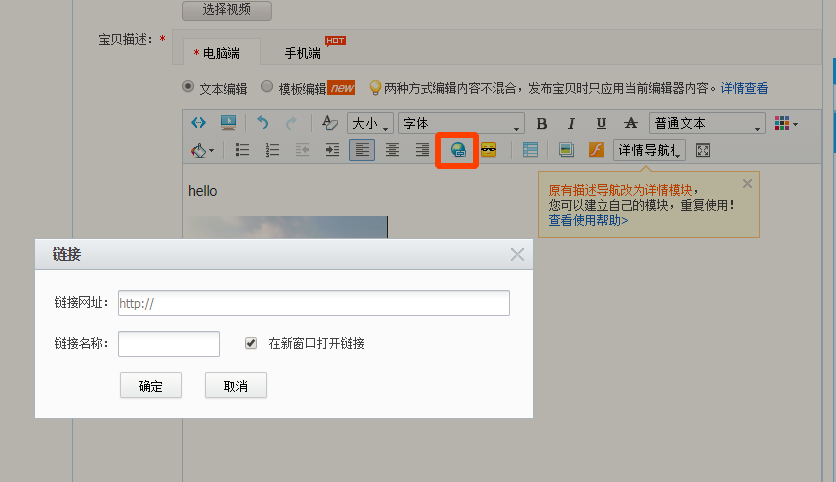Open the 详情查看 link
Image resolution: width=836 pixels, height=482 pixels.
tap(744, 89)
